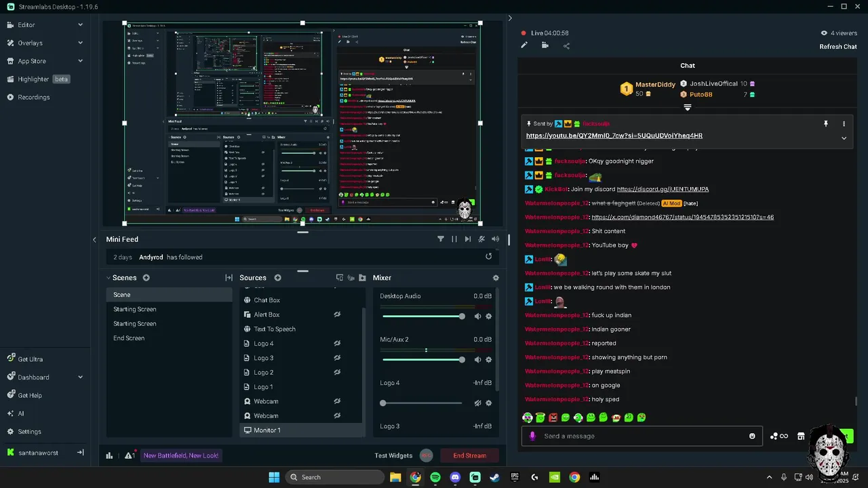The width and height of the screenshot is (868, 488).
Task: Unmute Logo 4 in the mixer
Action: [x=477, y=403]
